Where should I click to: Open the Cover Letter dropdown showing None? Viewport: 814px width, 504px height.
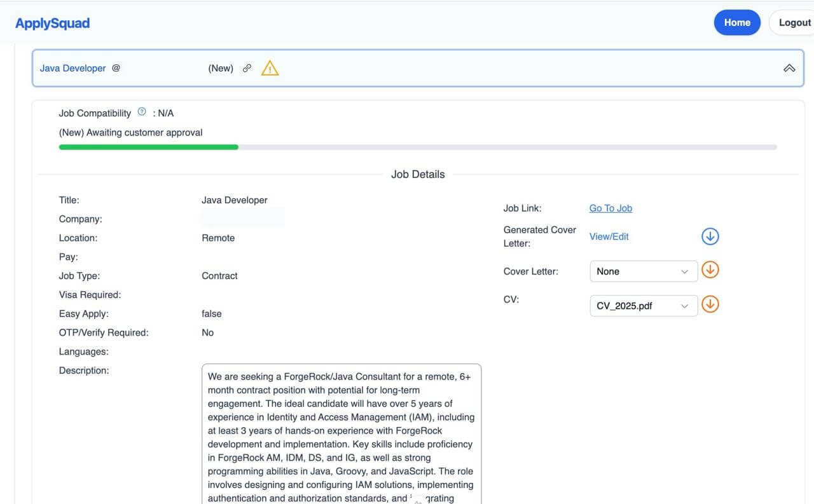tap(643, 271)
